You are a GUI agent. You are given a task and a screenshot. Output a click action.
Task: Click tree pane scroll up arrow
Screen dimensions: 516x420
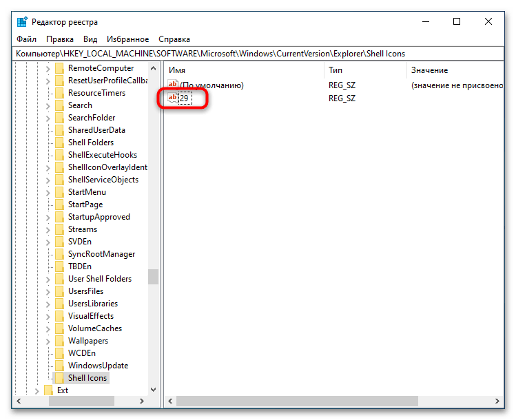[x=153, y=68]
